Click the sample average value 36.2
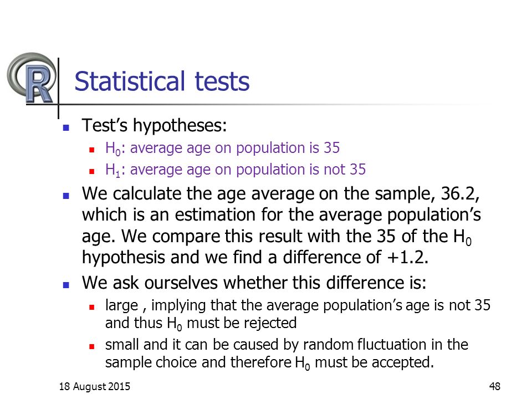The height and width of the screenshot is (399, 532). pos(460,194)
